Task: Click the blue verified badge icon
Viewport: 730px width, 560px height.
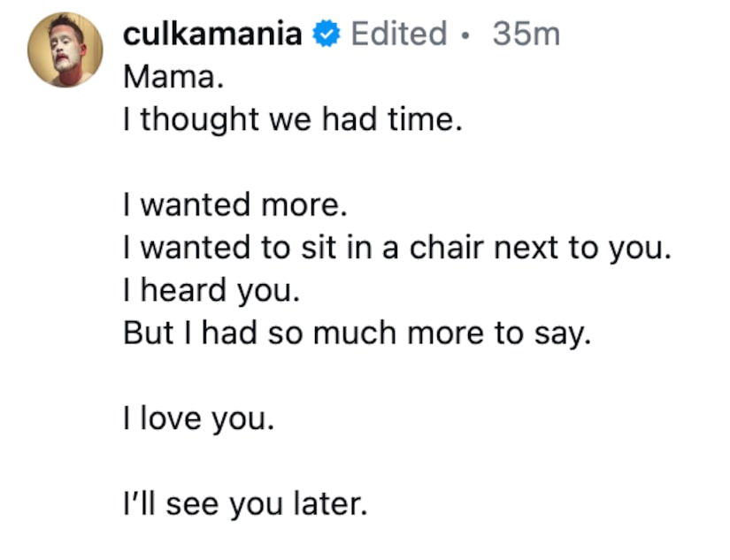Action: pyautogui.click(x=328, y=35)
